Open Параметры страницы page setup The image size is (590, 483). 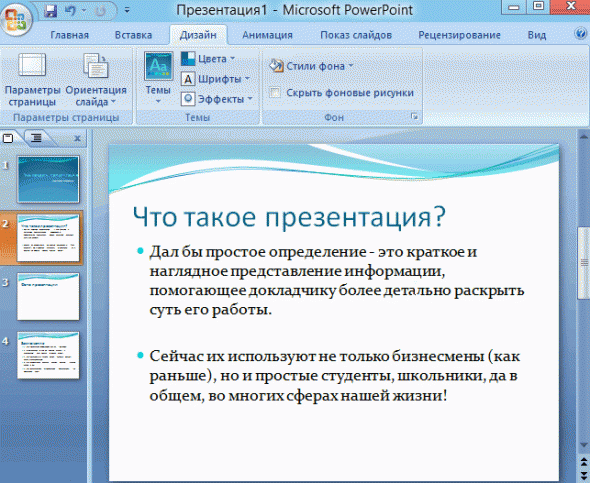(32, 80)
